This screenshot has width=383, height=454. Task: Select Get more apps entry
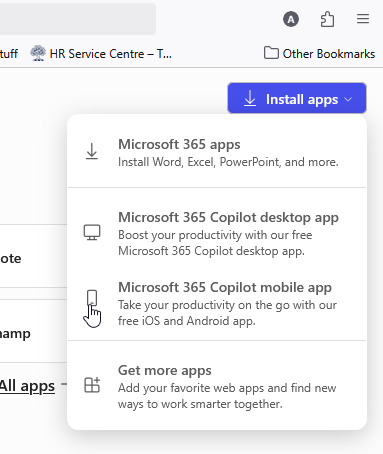click(x=217, y=387)
